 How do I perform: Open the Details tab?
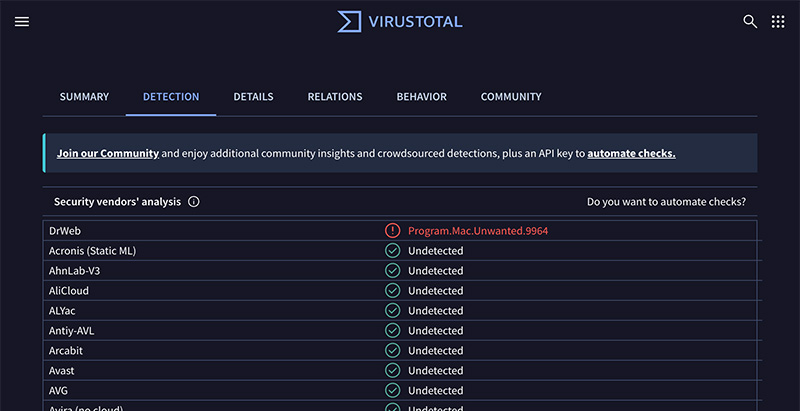click(x=253, y=97)
